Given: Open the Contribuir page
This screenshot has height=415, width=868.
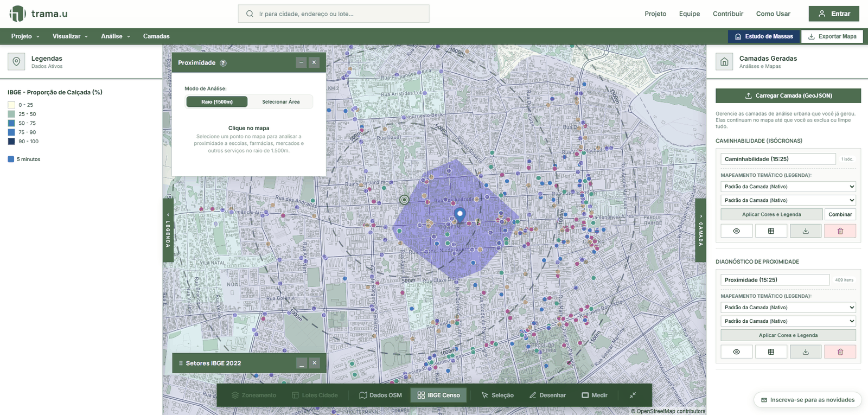Looking at the screenshot, I should click(x=728, y=14).
